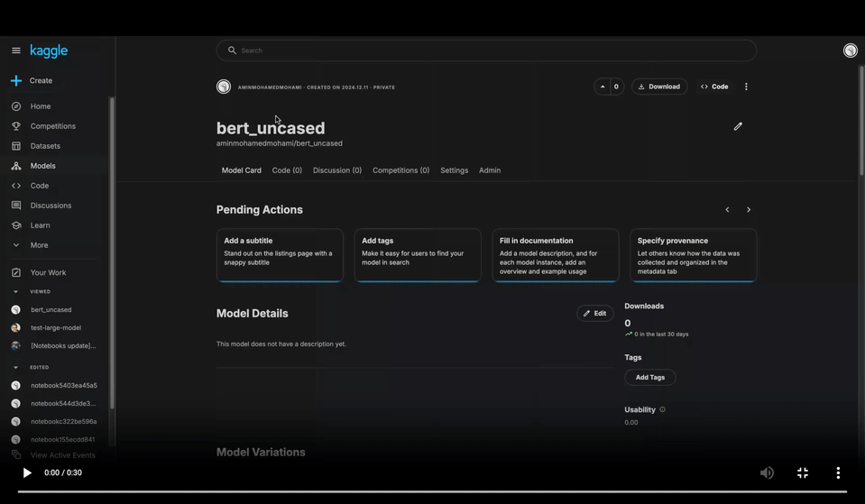This screenshot has height=504, width=865.
Task: Click the bert_uncased model title
Action: point(271,128)
